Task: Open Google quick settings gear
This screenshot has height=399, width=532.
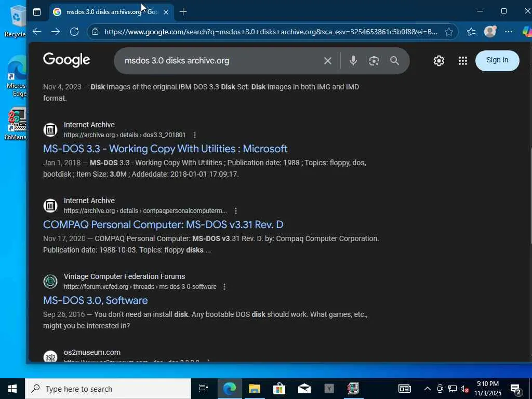Action: pyautogui.click(x=438, y=61)
